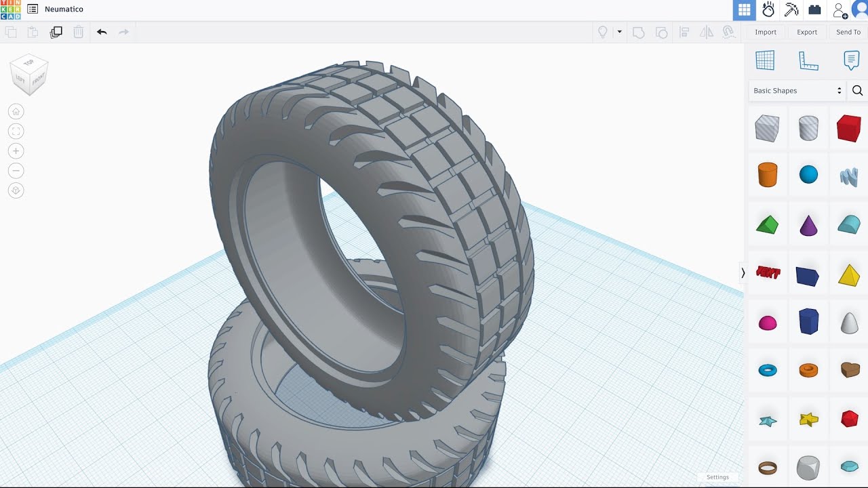Click the Fit all in view button
The image size is (868, 488).
click(16, 131)
